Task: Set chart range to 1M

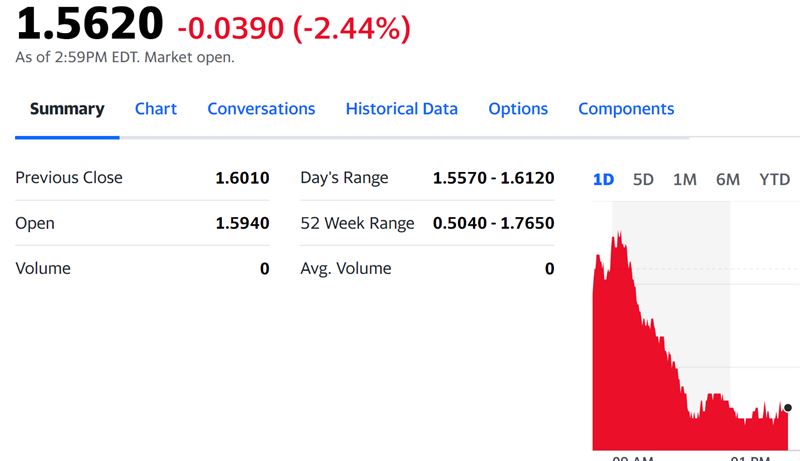Action: point(685,180)
